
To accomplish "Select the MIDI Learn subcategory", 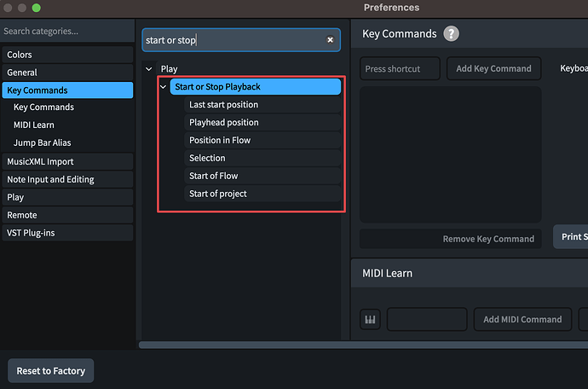I will [34, 125].
